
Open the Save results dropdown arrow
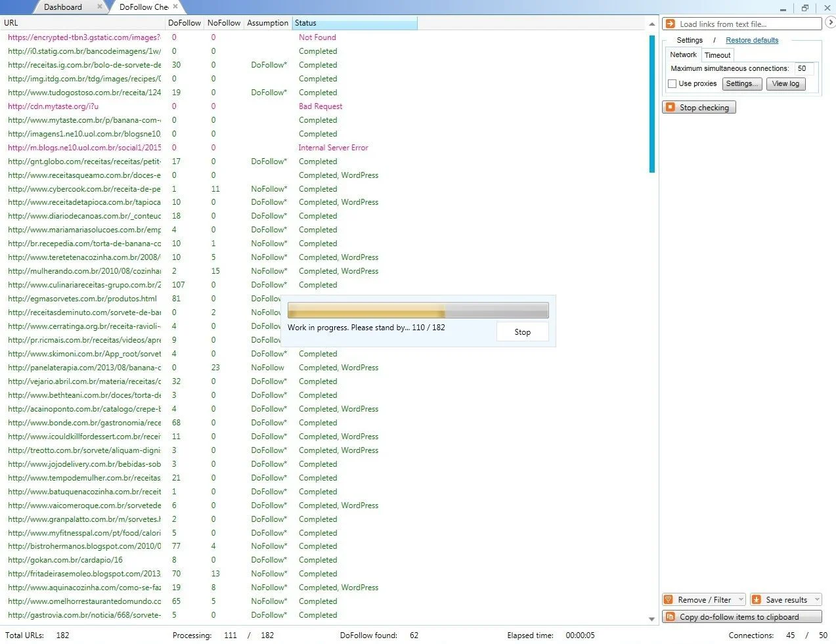(817, 599)
